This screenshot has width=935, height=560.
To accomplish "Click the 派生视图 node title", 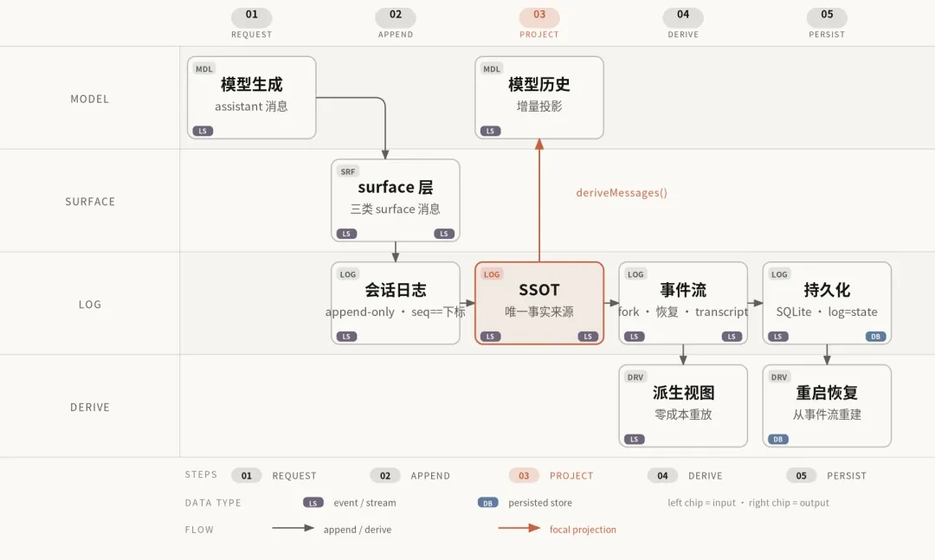I will tap(683, 392).
